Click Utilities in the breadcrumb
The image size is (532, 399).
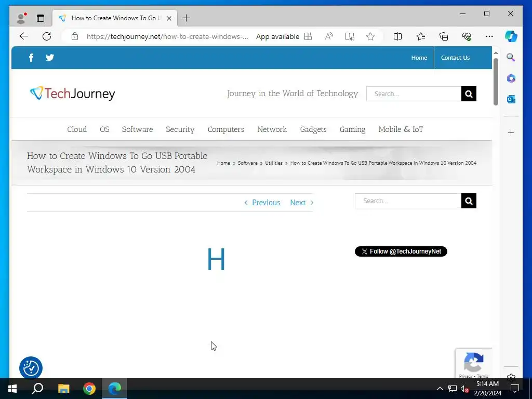(274, 163)
